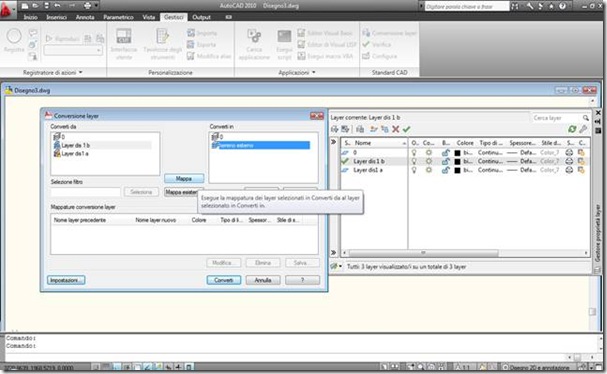This screenshot has height=374, width=607.
Task: Click the Annulla button
Action: 263,280
